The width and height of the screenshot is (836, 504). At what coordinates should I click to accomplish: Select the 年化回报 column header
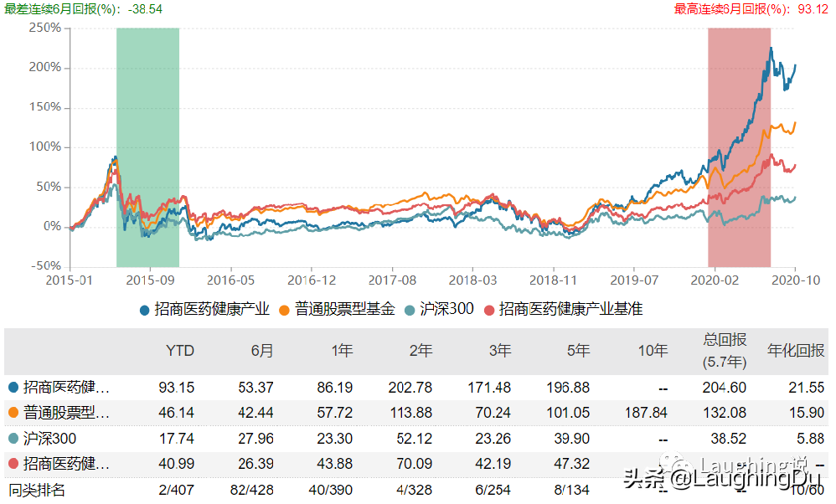(796, 351)
